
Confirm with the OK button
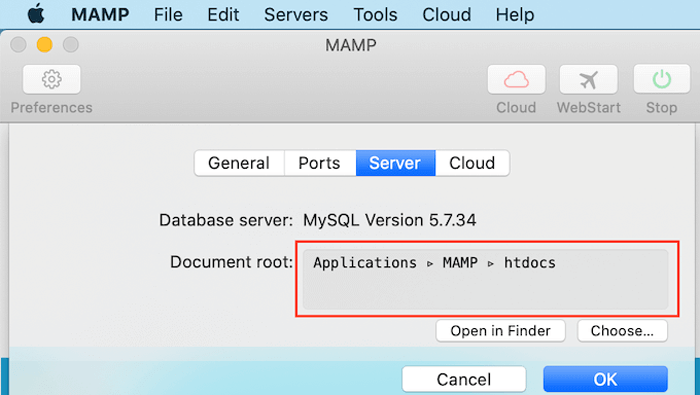605,379
